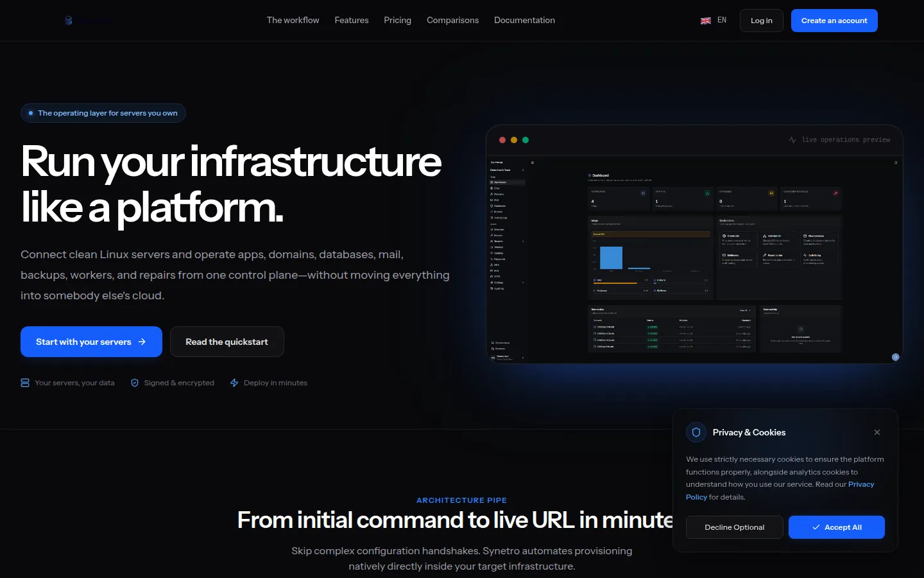The height and width of the screenshot is (578, 924).
Task: Click the Dashboard heading in the preview
Action: (601, 175)
